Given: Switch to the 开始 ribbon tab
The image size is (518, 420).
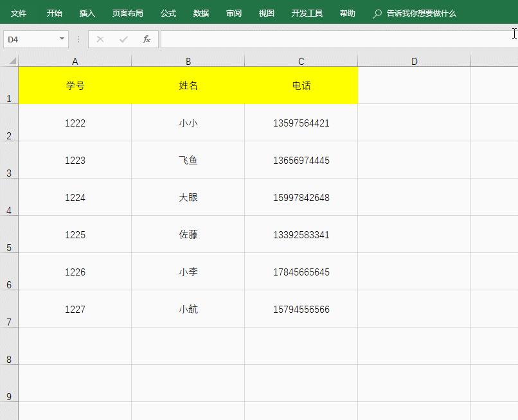Looking at the screenshot, I should click(54, 12).
